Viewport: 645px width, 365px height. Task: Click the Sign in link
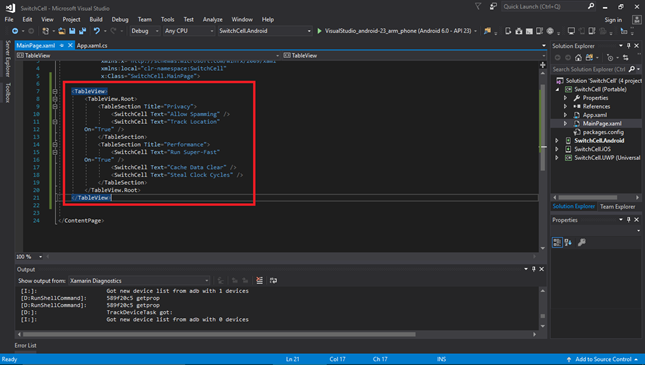coord(613,20)
